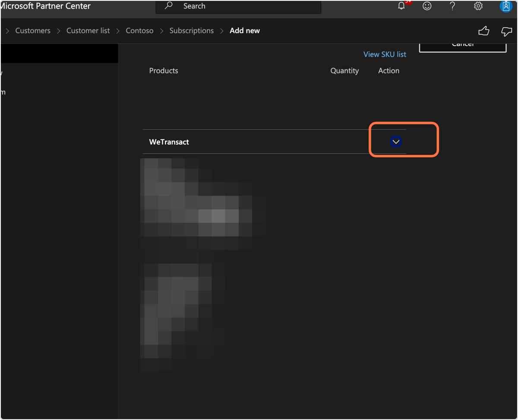The height and width of the screenshot is (420, 518).
Task: Expand the WeTransact product row
Action: (x=396, y=142)
